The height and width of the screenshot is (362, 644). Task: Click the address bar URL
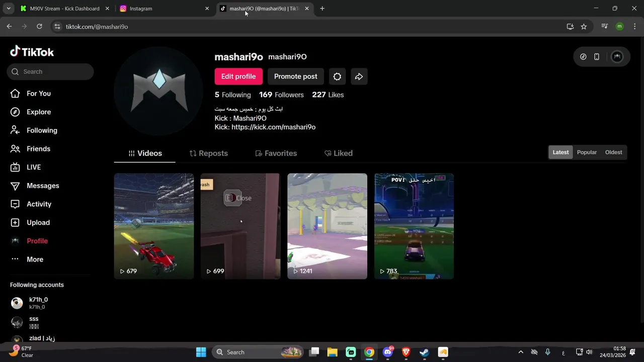[x=97, y=27]
